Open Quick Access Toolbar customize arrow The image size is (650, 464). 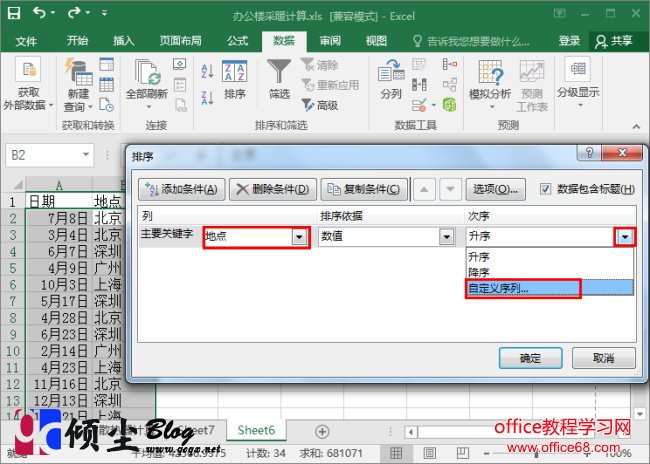[104, 13]
